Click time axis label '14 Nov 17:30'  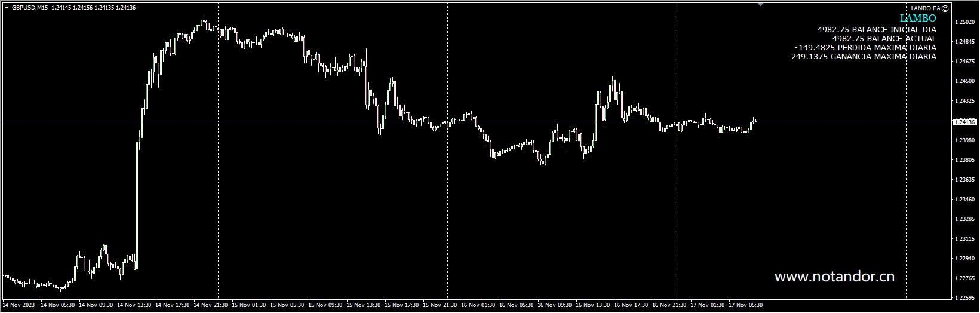[173, 305]
